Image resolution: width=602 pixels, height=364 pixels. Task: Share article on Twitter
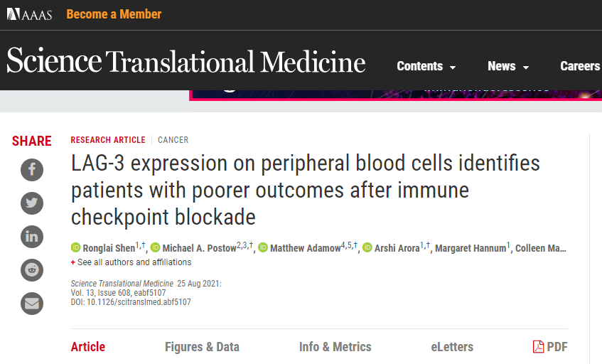tap(32, 203)
